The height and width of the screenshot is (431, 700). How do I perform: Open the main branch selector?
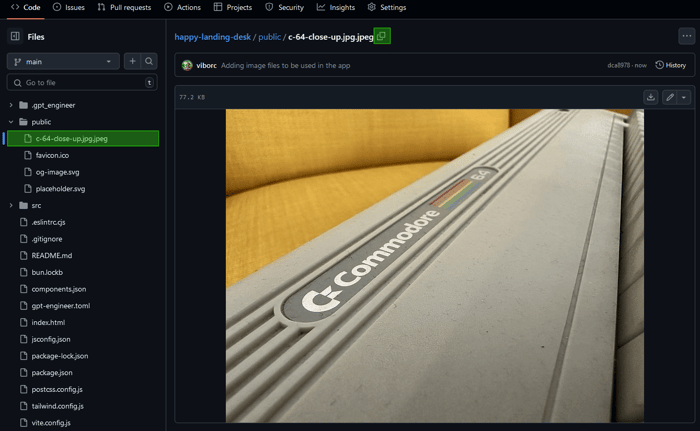point(63,62)
